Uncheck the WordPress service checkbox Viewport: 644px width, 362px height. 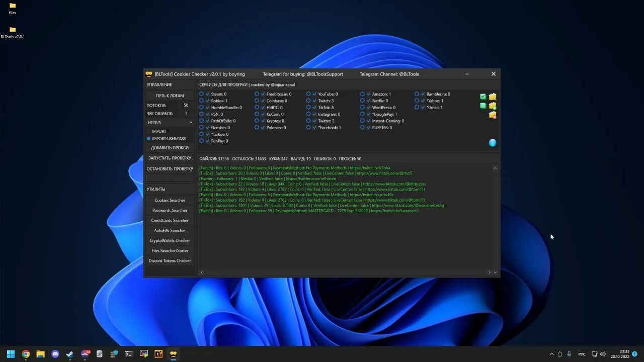368,108
